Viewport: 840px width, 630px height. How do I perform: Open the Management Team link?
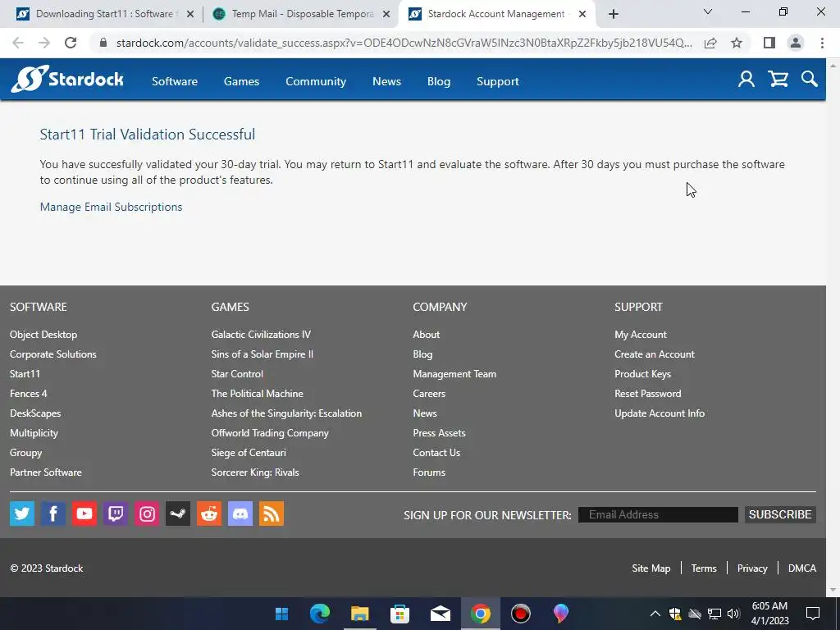(x=454, y=374)
